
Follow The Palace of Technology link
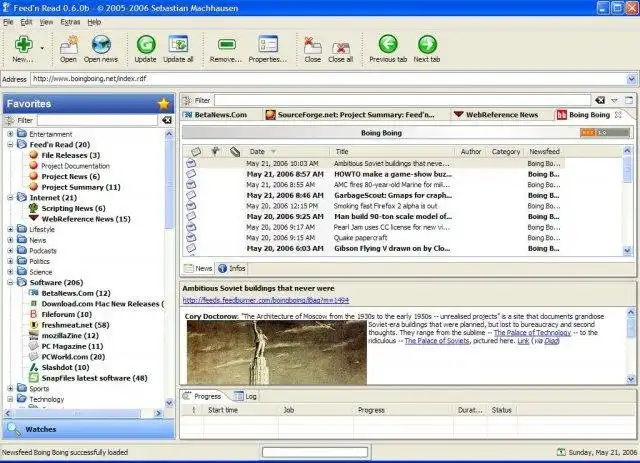pyautogui.click(x=532, y=333)
